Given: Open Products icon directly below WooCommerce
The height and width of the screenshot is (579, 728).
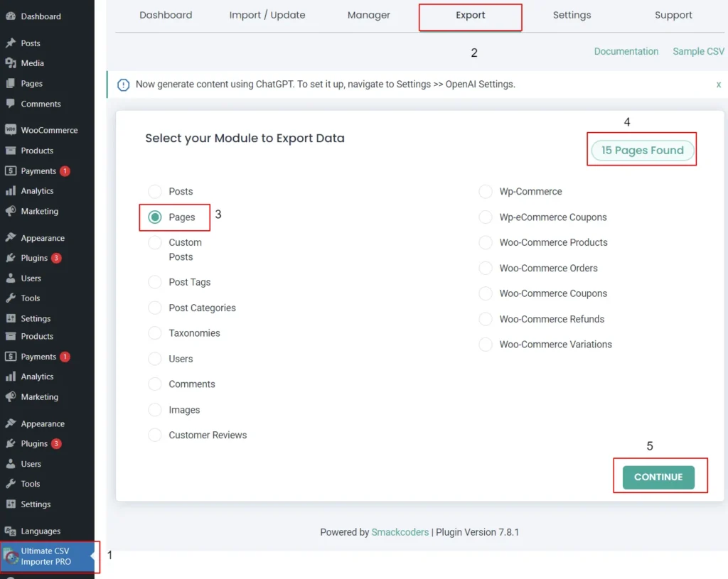Looking at the screenshot, I should click(11, 151).
